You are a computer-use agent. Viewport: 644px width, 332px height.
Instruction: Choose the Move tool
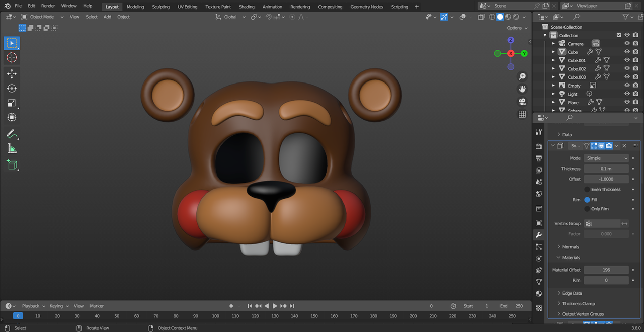pos(12,74)
